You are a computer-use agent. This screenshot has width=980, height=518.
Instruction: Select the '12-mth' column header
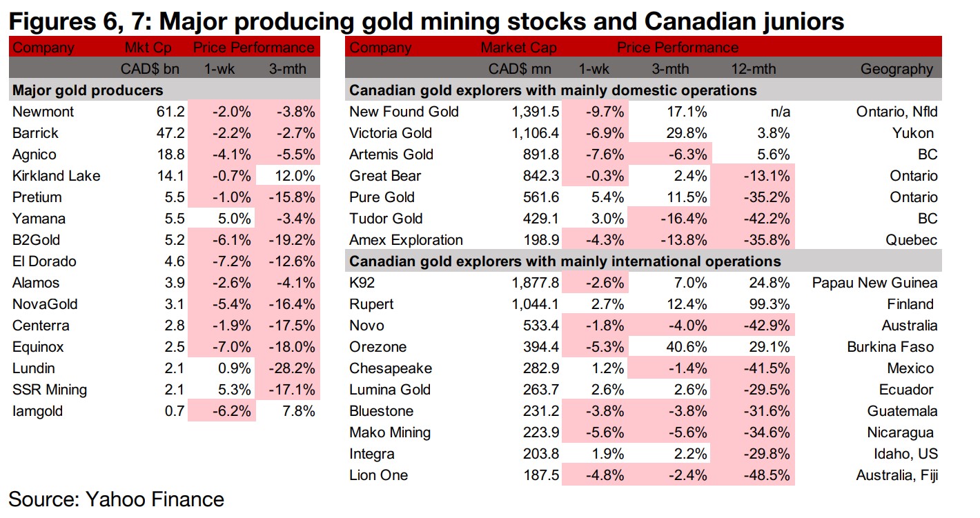tap(754, 69)
